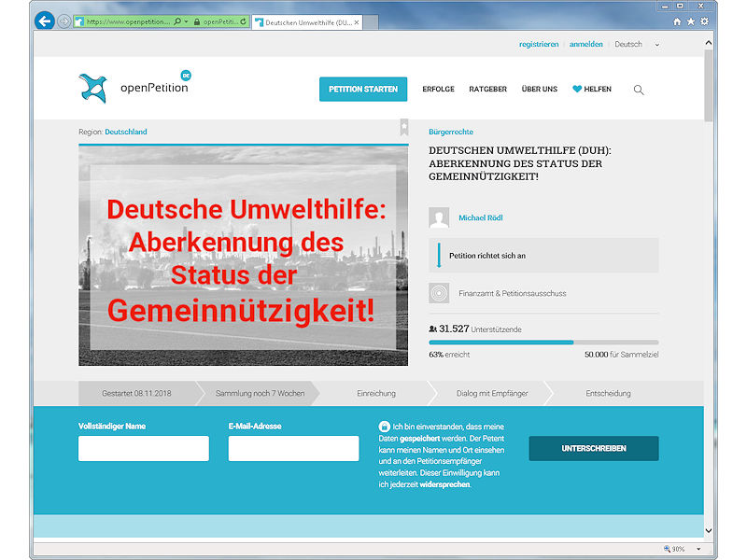
Task: Click the PETITION STARTEN button
Action: 363,89
